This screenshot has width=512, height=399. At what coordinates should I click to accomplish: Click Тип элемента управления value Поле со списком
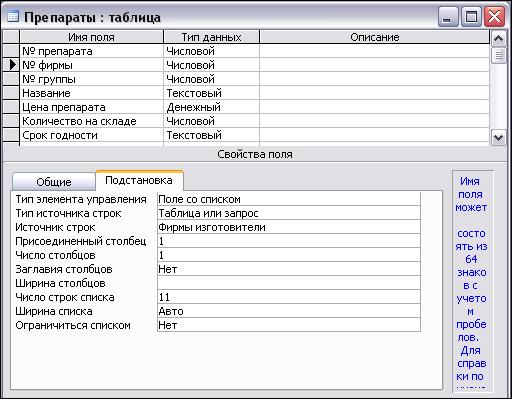289,199
